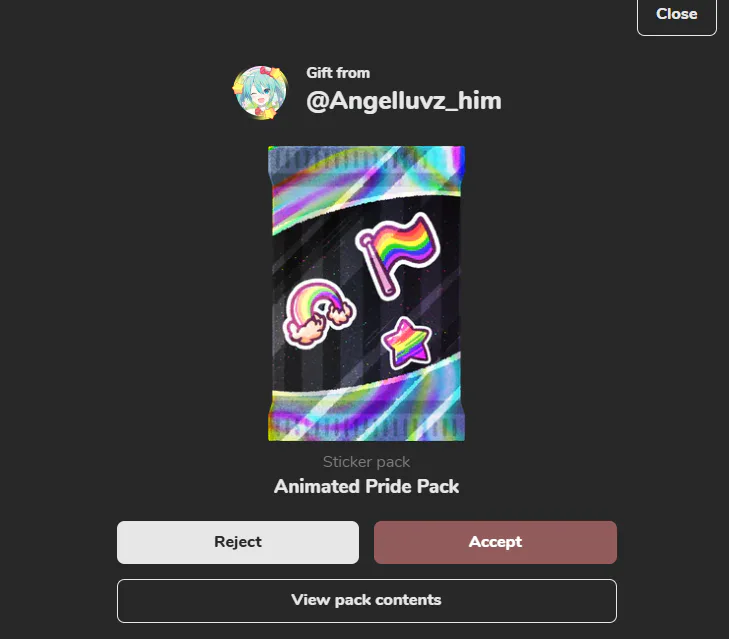729x639 pixels.
Task: Open View pack contents
Action: tap(366, 600)
